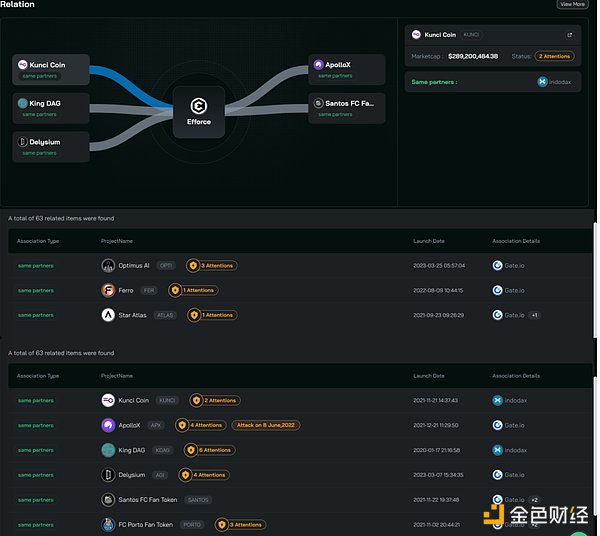600x536 pixels.
Task: Click the 2 Attentions status badge
Action: 554,57
